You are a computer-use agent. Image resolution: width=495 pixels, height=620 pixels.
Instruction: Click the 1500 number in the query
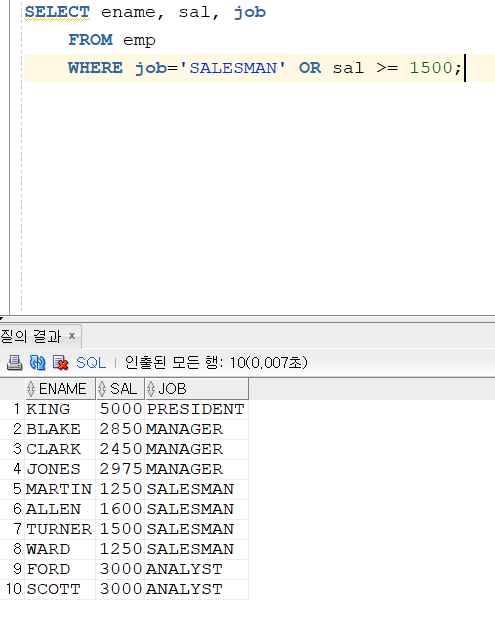click(431, 68)
